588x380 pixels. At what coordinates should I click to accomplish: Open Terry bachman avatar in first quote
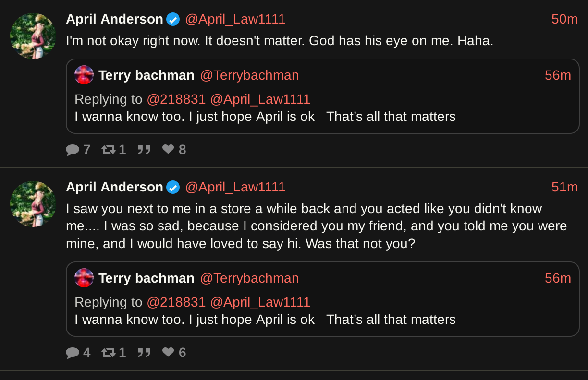click(x=84, y=75)
